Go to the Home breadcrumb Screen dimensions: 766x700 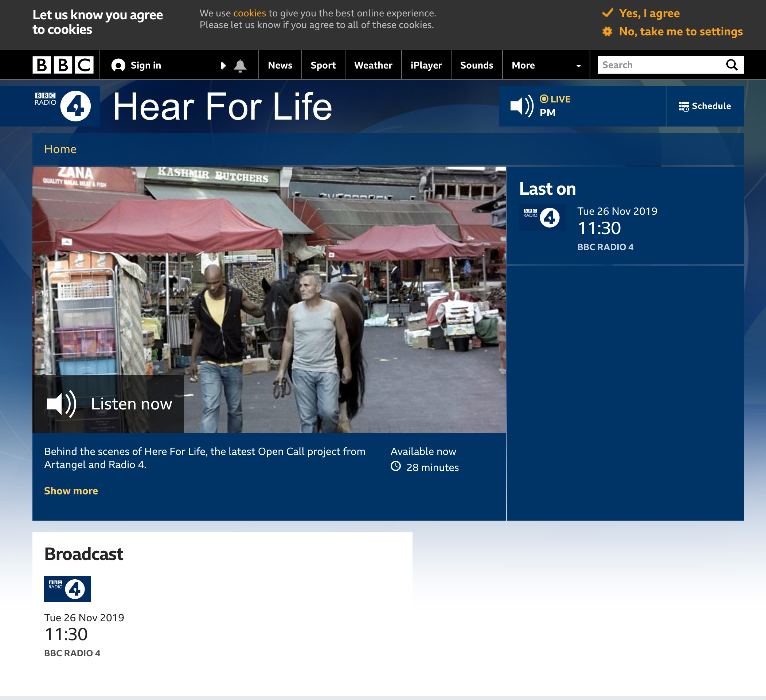pyautogui.click(x=60, y=149)
